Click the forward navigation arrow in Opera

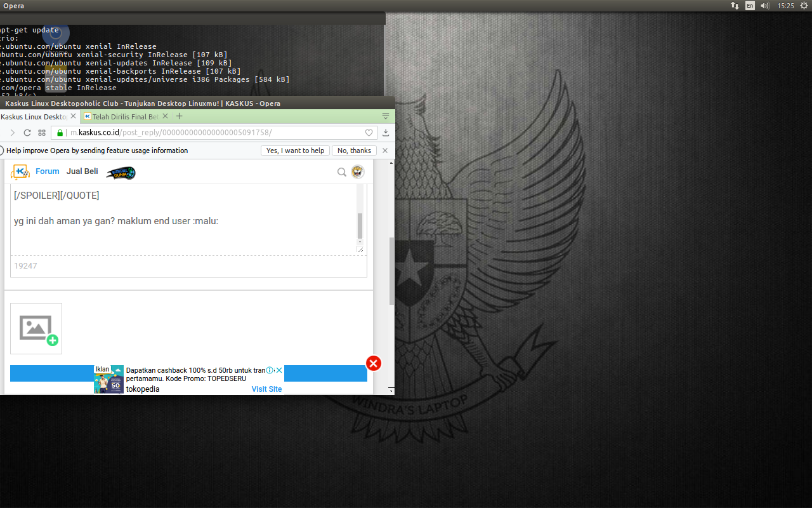coord(12,133)
